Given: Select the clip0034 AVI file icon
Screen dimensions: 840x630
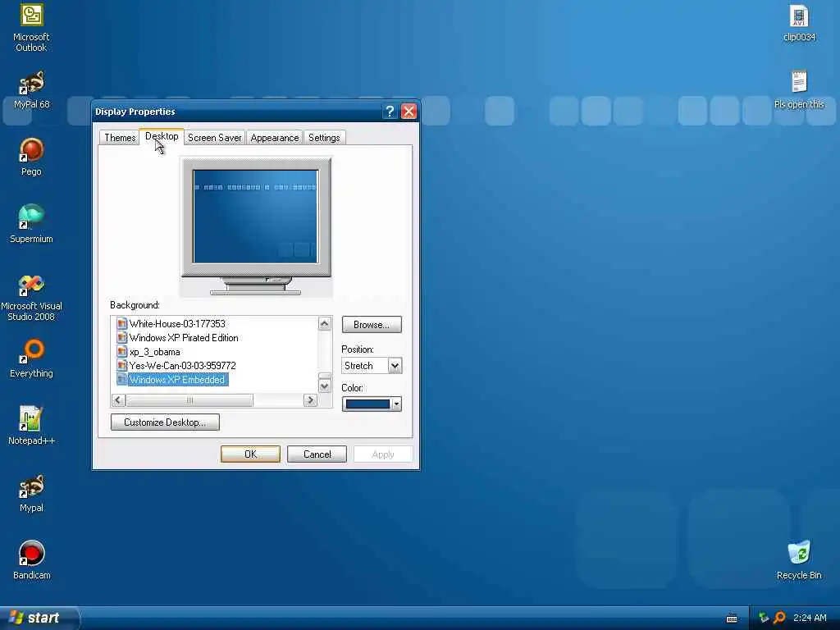Looking at the screenshot, I should (799, 24).
